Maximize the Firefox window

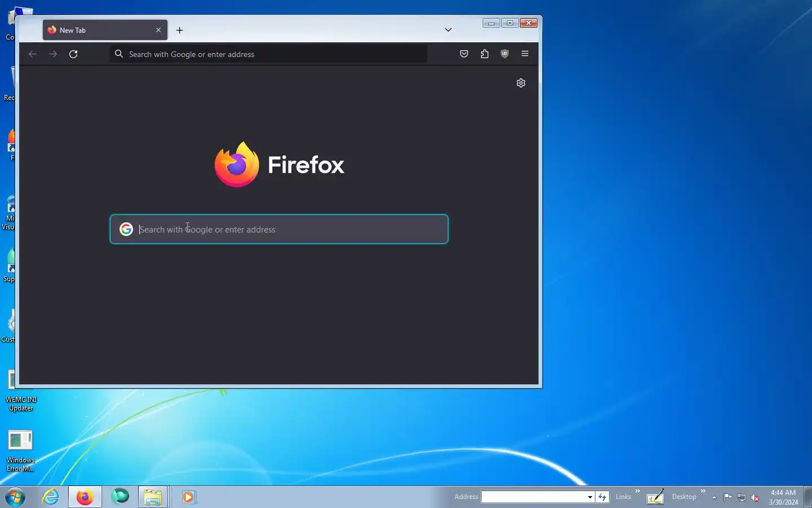[510, 23]
